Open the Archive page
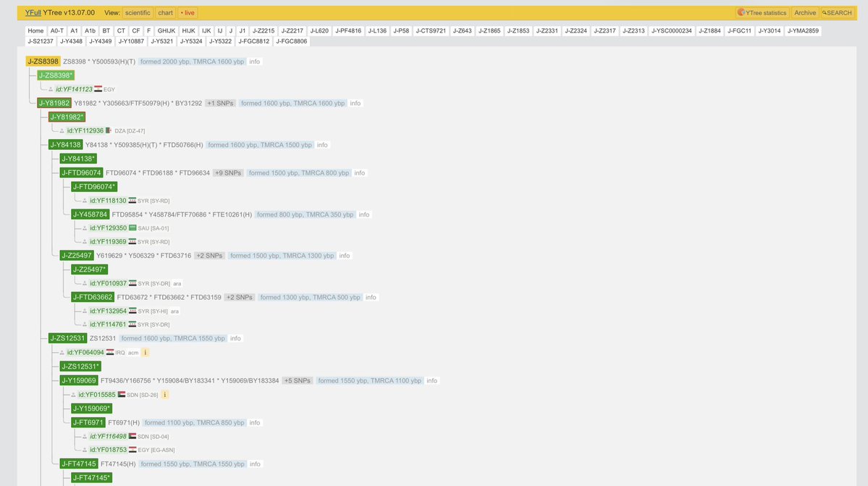 [x=805, y=13]
